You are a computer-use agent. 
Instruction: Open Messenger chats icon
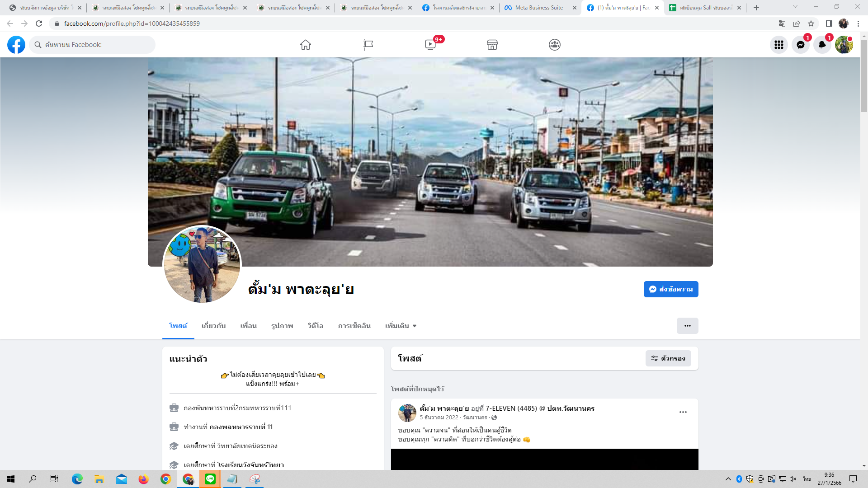coord(800,45)
